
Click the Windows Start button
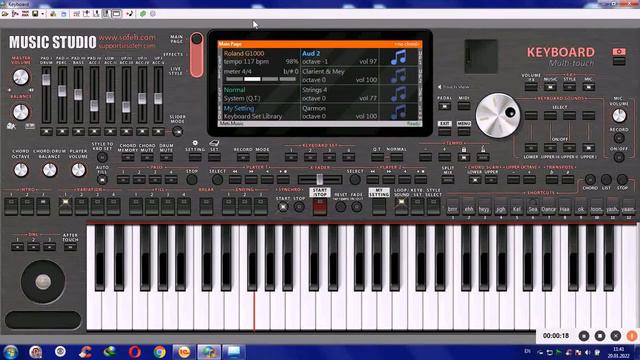pos(10,351)
